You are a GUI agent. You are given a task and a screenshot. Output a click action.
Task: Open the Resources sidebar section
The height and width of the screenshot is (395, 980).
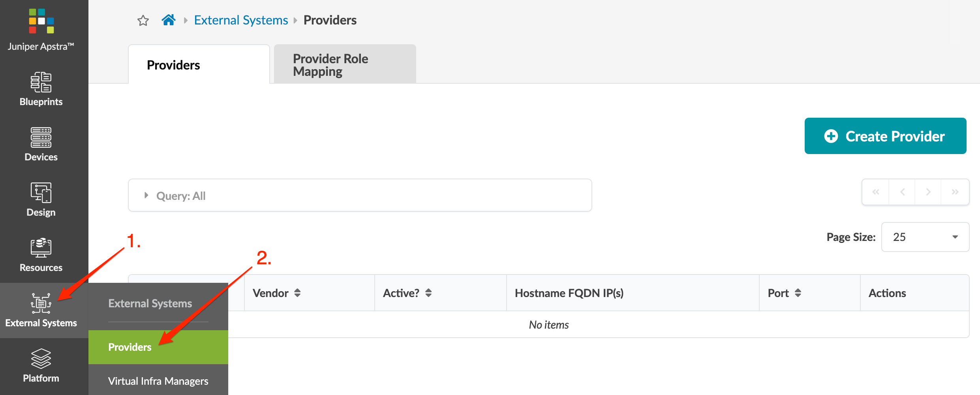pyautogui.click(x=41, y=255)
